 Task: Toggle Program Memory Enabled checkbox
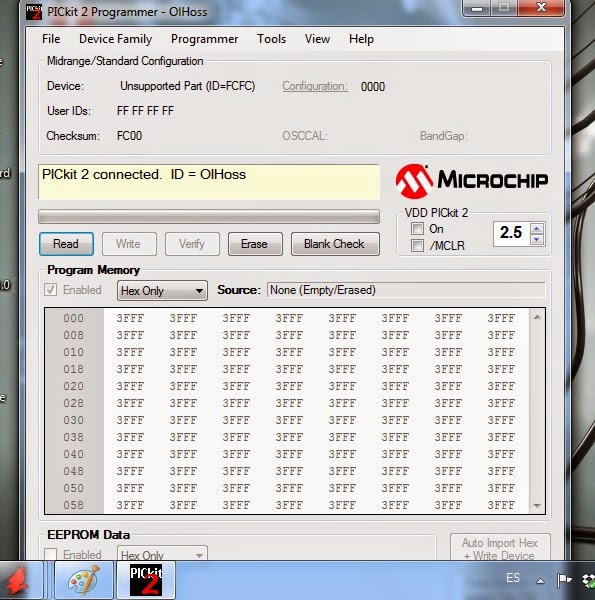[x=51, y=290]
